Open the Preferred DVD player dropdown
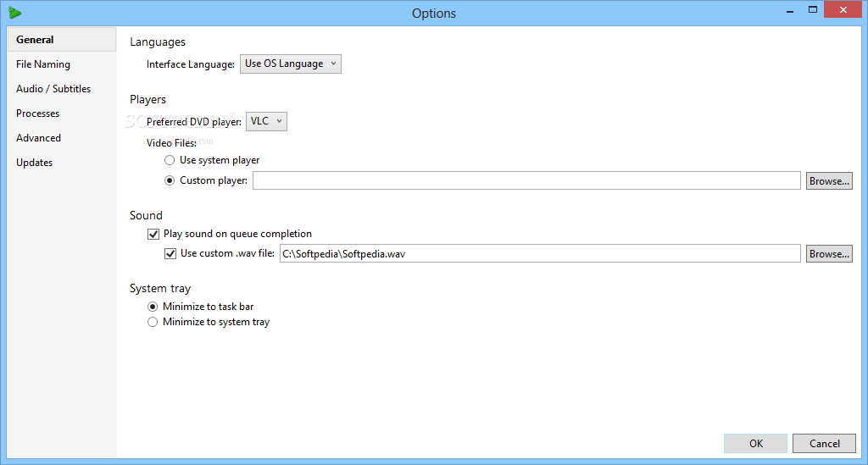Screen dimensions: 868x465 [x=266, y=121]
